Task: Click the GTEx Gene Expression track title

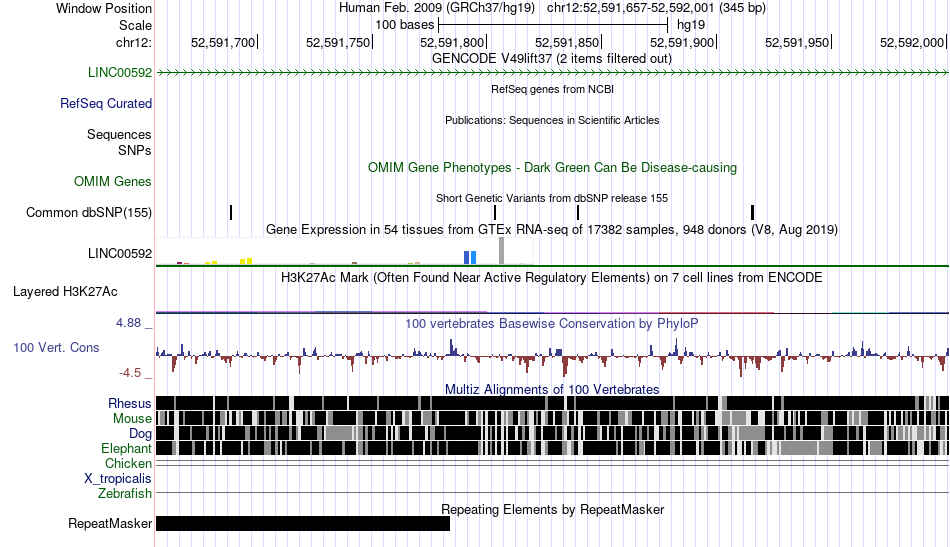Action: pos(552,230)
